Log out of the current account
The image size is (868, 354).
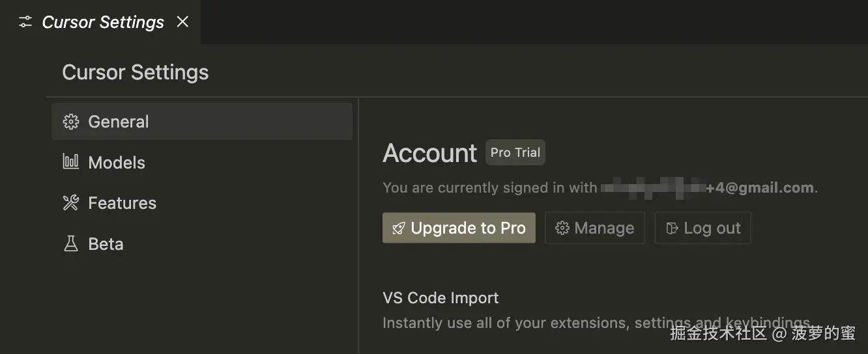click(702, 228)
